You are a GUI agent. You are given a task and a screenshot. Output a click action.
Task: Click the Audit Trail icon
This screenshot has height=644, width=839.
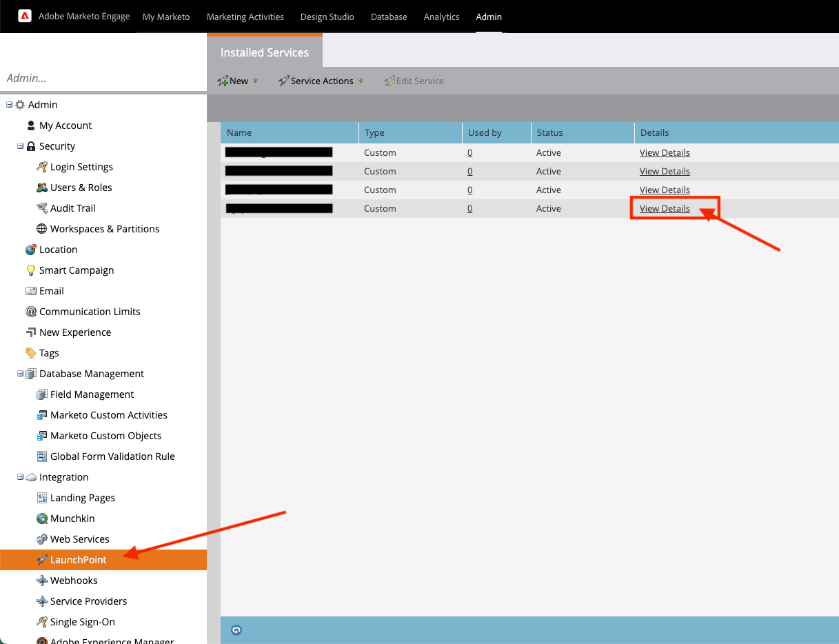(x=42, y=208)
